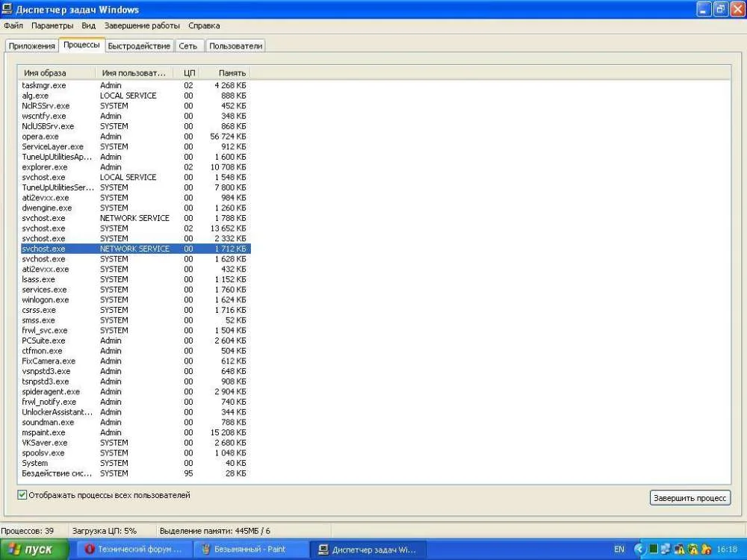Select the lsass.exe process row
The height and width of the screenshot is (560, 747).
(x=135, y=279)
